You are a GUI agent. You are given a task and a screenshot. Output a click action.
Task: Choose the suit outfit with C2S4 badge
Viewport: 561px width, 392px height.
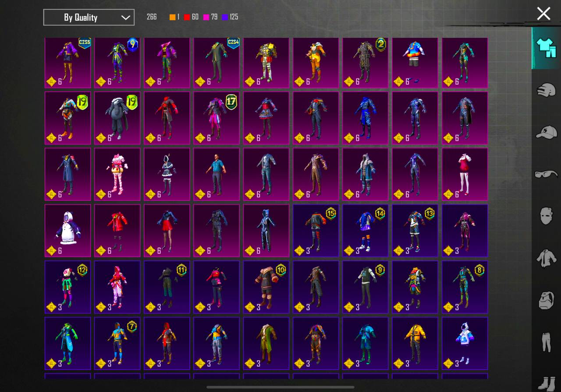pos(217,63)
